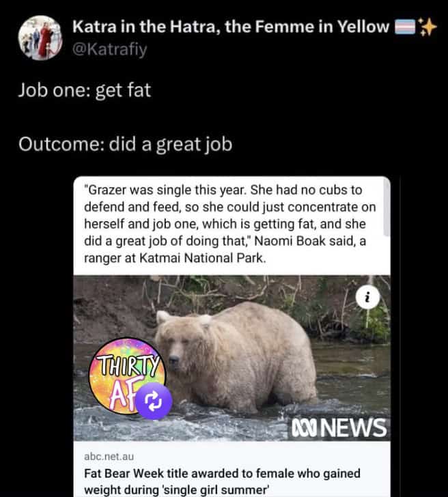This screenshot has height=497, width=448.
Task: Click the NEWS word in the watermark
Action: (354, 428)
